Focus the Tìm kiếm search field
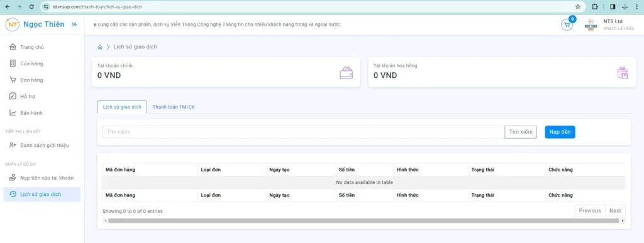 [304, 132]
